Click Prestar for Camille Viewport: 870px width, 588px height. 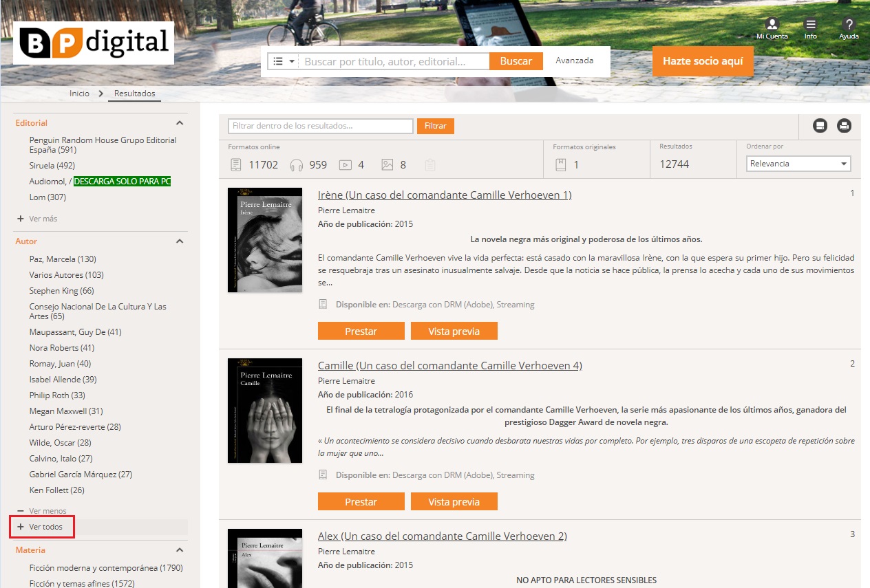361,502
